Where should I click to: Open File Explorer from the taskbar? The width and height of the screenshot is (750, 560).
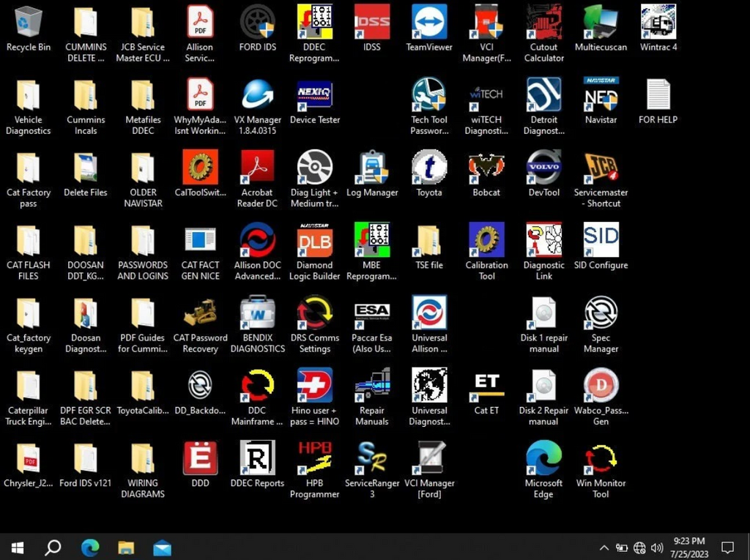(x=126, y=547)
